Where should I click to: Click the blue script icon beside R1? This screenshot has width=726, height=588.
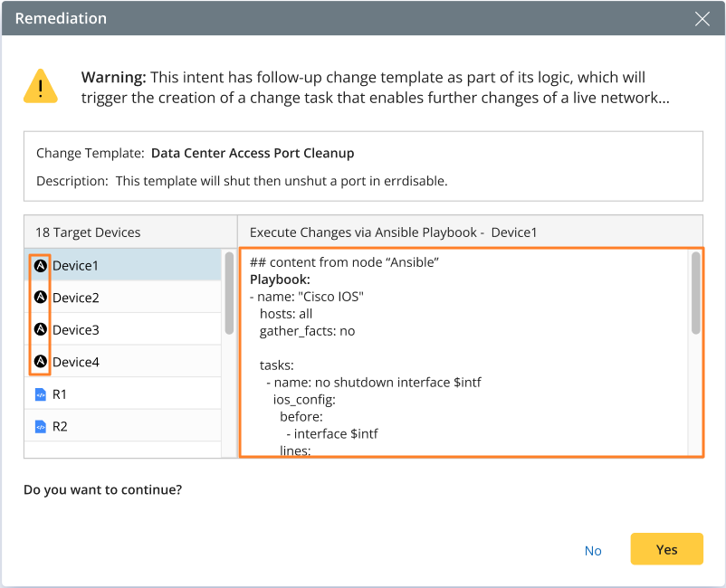40,394
